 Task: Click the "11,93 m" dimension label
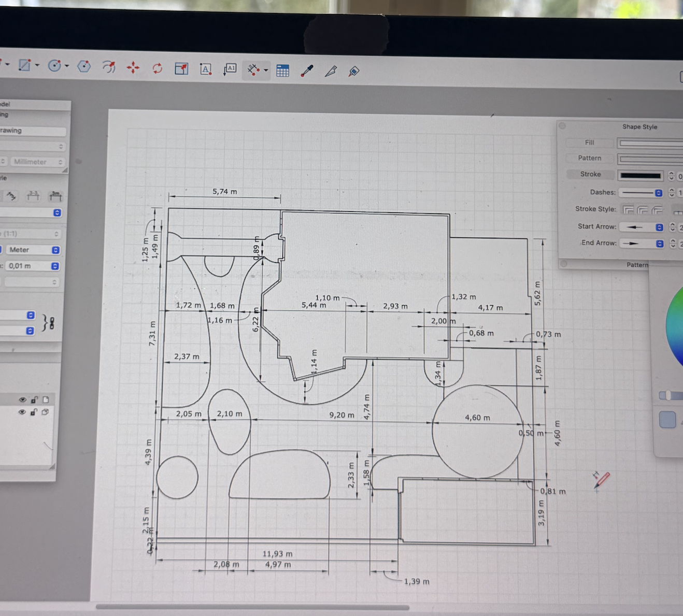(277, 554)
